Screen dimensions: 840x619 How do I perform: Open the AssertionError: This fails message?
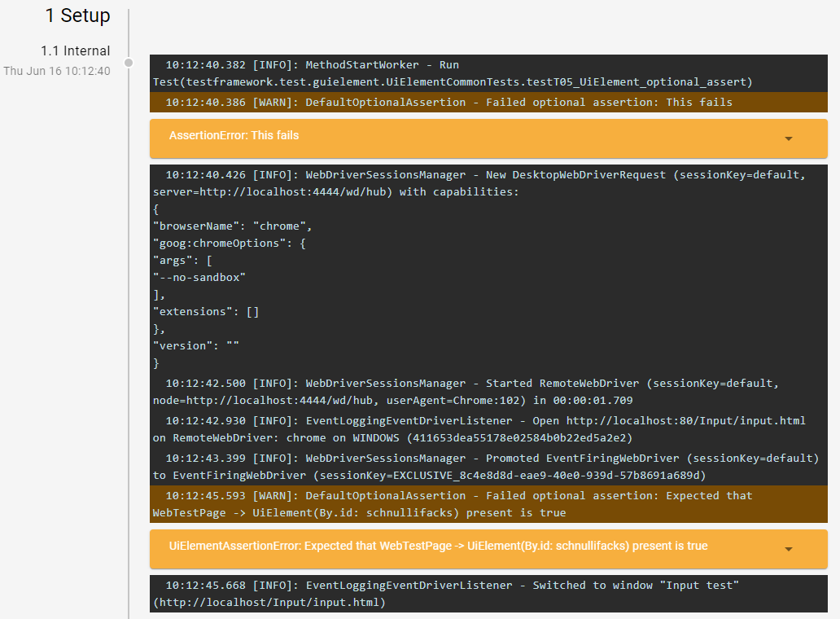coord(234,135)
